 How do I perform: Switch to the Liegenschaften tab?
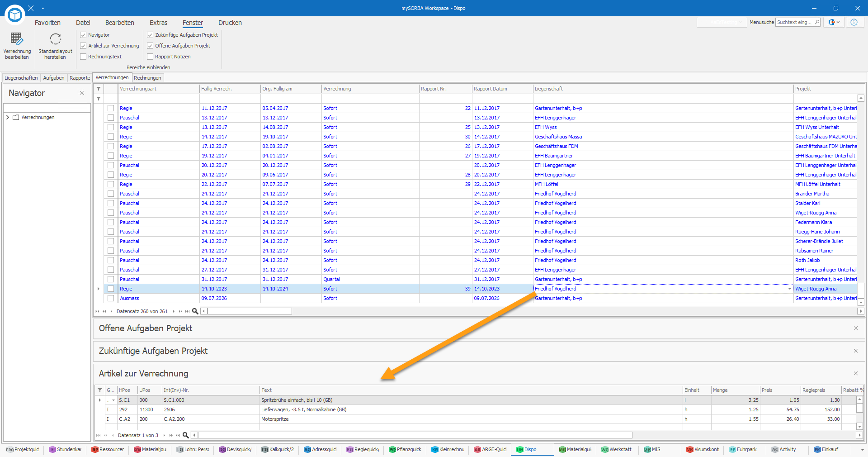(x=21, y=78)
